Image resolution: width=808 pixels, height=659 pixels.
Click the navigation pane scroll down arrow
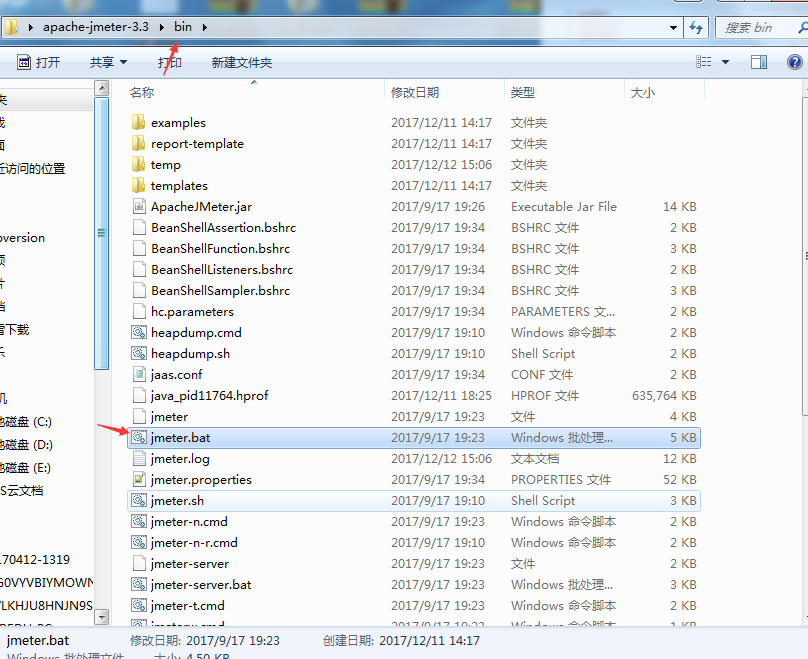[102, 616]
